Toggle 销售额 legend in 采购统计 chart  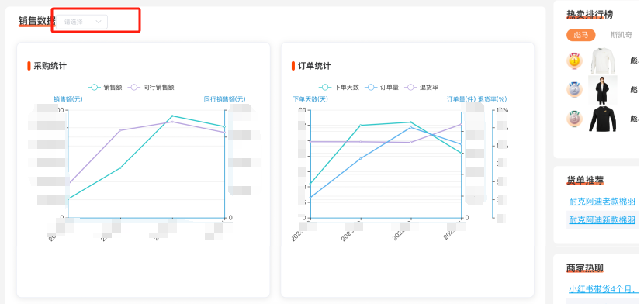pyautogui.click(x=106, y=87)
